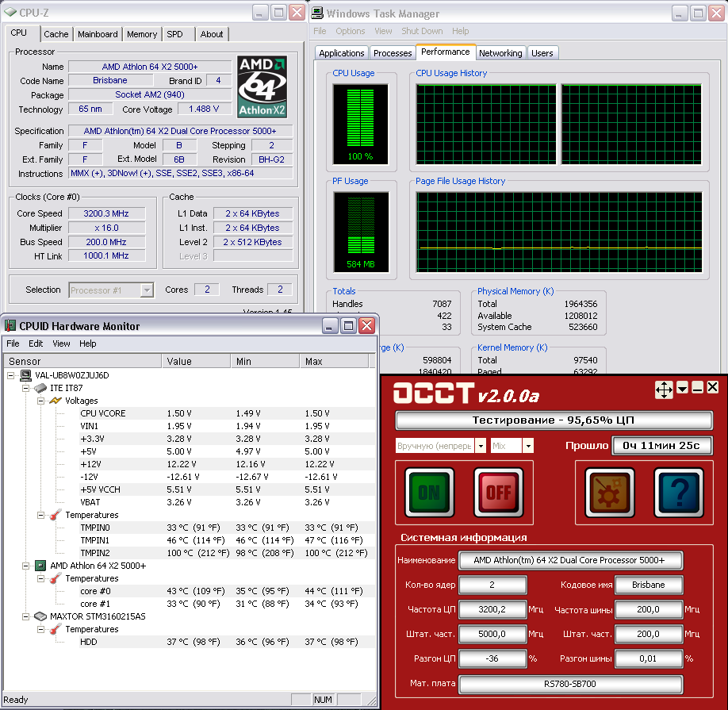The width and height of the screenshot is (728, 710).
Task: Click the Voltages lightning icon
Action: [x=56, y=401]
